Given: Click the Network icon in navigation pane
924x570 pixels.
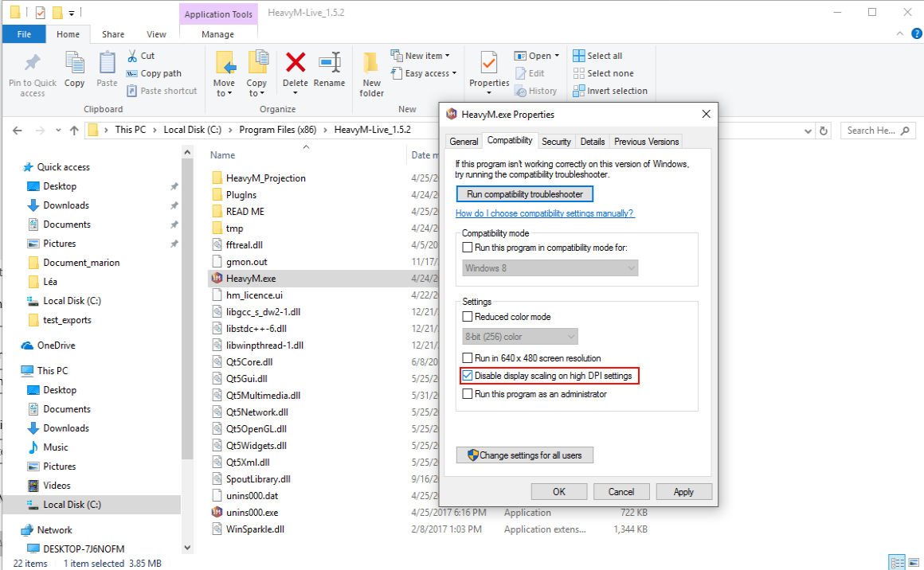Looking at the screenshot, I should [x=27, y=530].
